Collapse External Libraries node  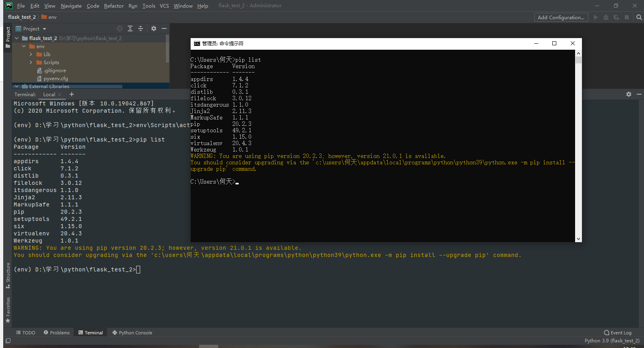[x=16, y=86]
